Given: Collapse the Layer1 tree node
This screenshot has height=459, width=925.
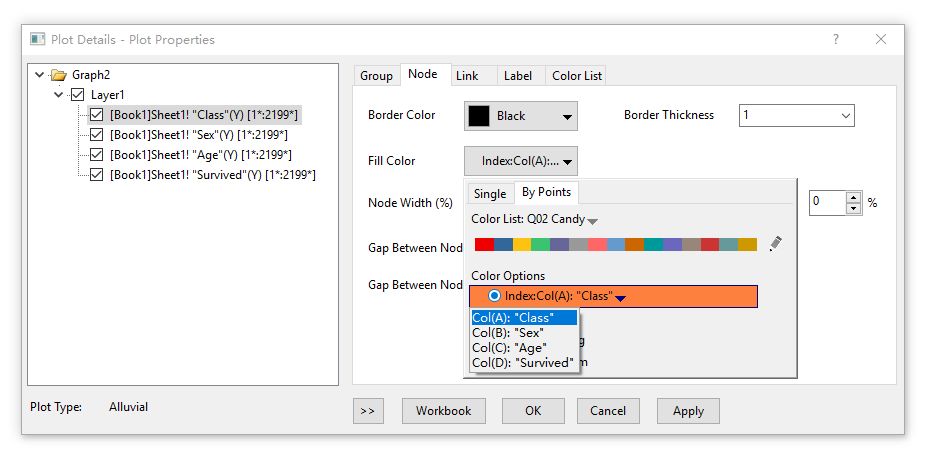Looking at the screenshot, I should coord(58,94).
